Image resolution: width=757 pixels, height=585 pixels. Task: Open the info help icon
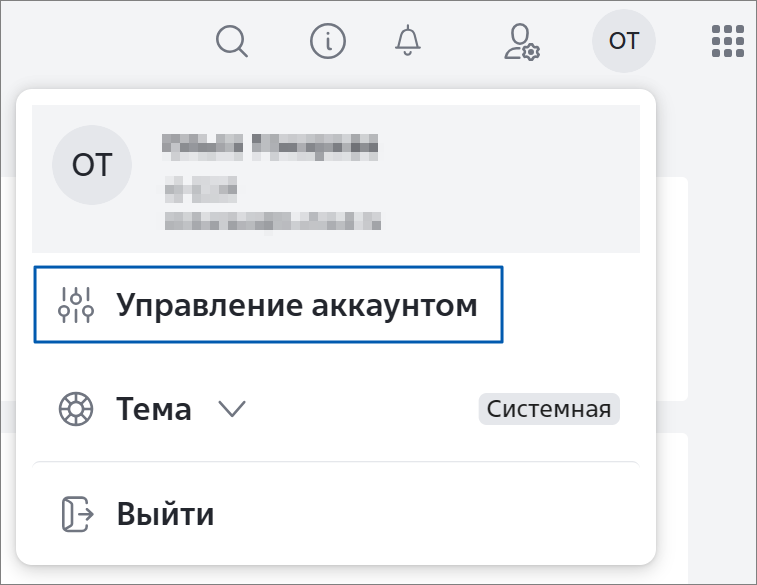coord(328,42)
